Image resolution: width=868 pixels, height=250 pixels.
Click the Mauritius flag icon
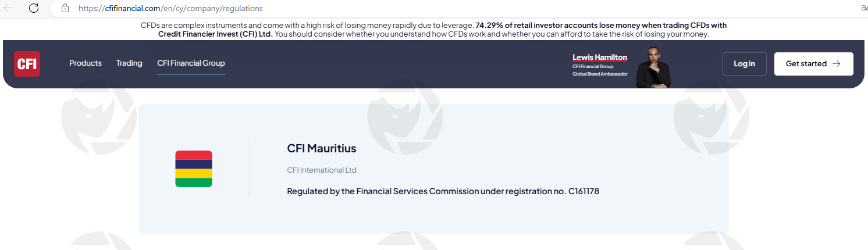(194, 169)
